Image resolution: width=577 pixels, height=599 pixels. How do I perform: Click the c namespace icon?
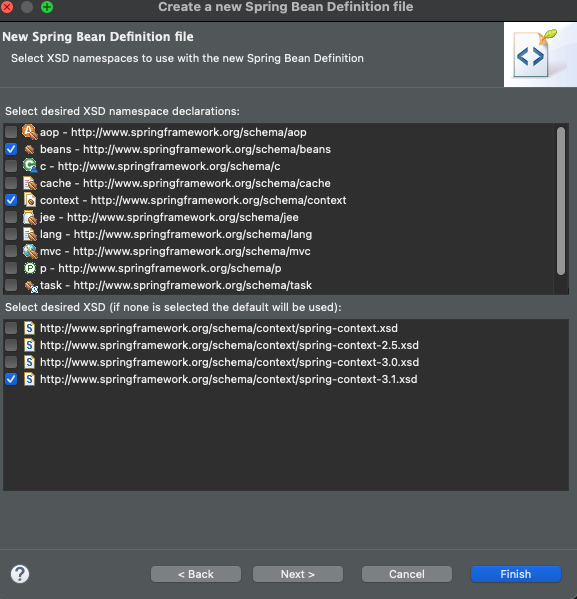point(29,166)
